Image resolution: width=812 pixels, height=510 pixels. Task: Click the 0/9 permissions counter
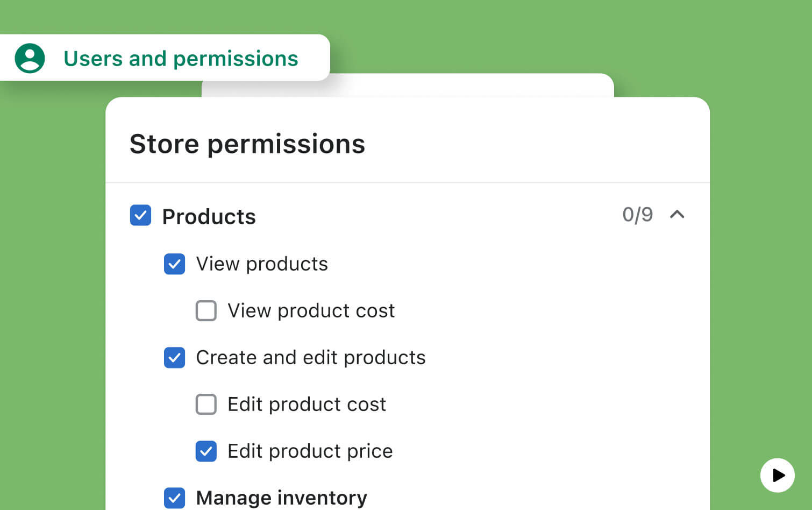pos(637,215)
